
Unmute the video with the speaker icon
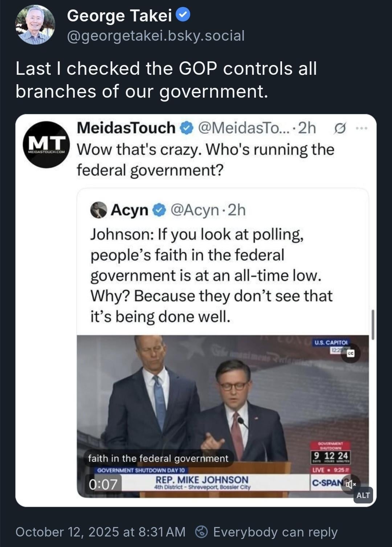tap(350, 484)
